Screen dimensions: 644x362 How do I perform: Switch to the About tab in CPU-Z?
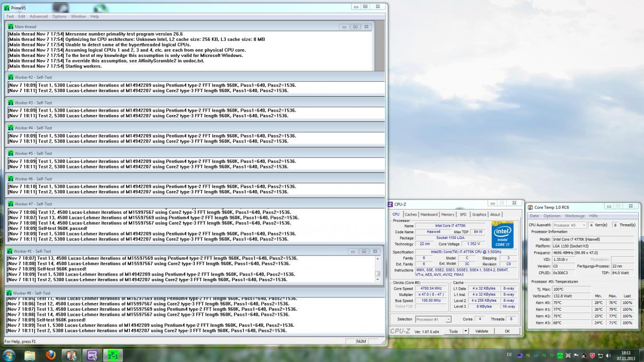[x=495, y=214]
